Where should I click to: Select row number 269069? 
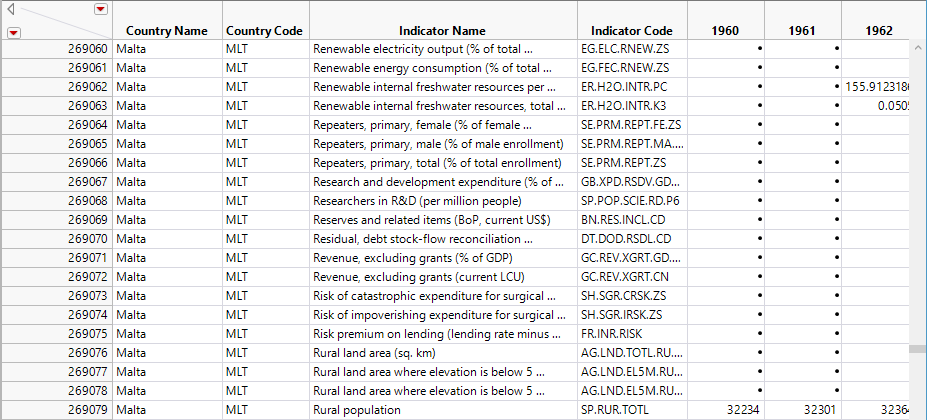[x=56, y=219]
